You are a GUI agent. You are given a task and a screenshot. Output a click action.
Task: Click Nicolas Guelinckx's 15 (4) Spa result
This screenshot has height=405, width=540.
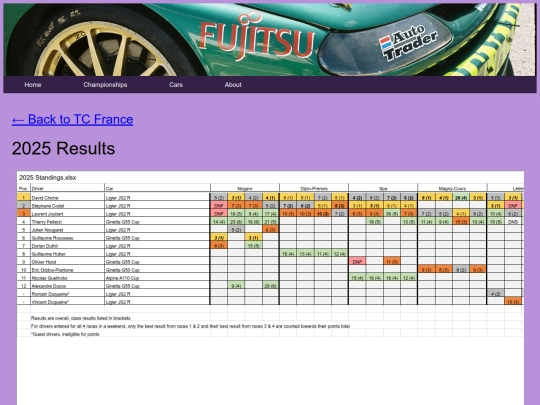[357, 278]
